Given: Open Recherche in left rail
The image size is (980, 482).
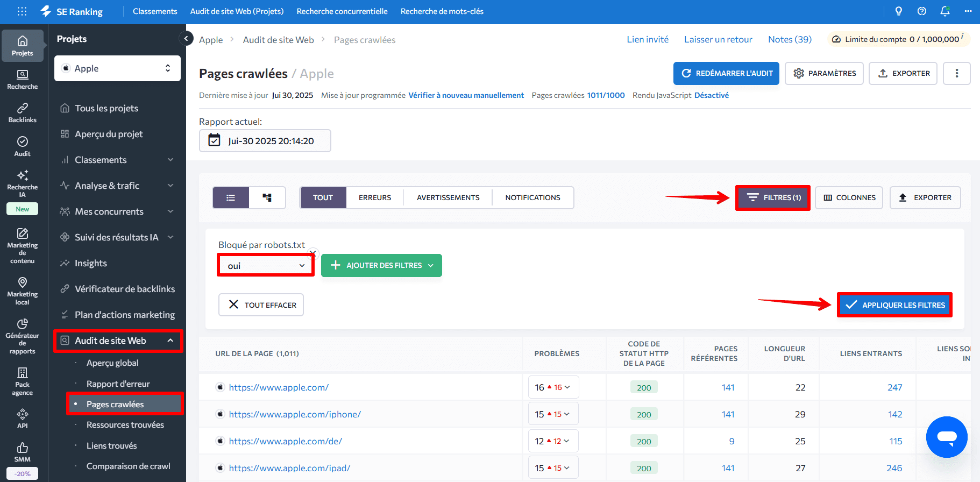Looking at the screenshot, I should (23, 79).
